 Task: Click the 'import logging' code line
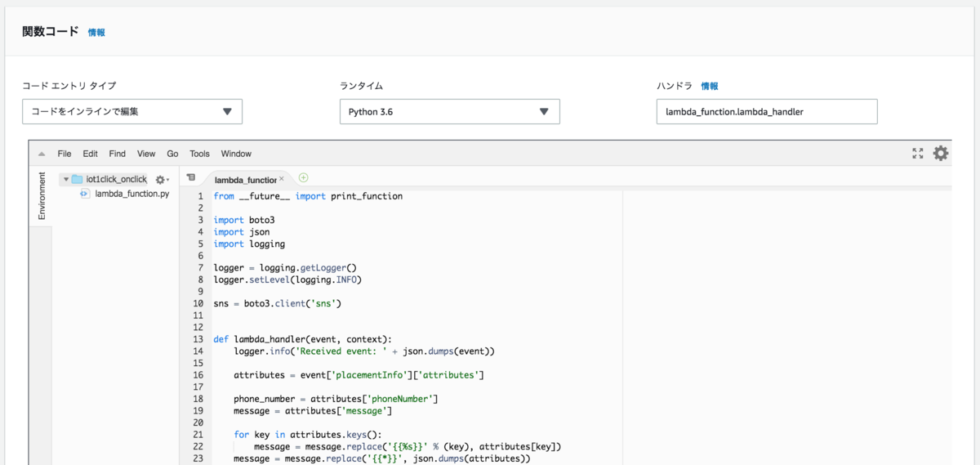pos(249,244)
